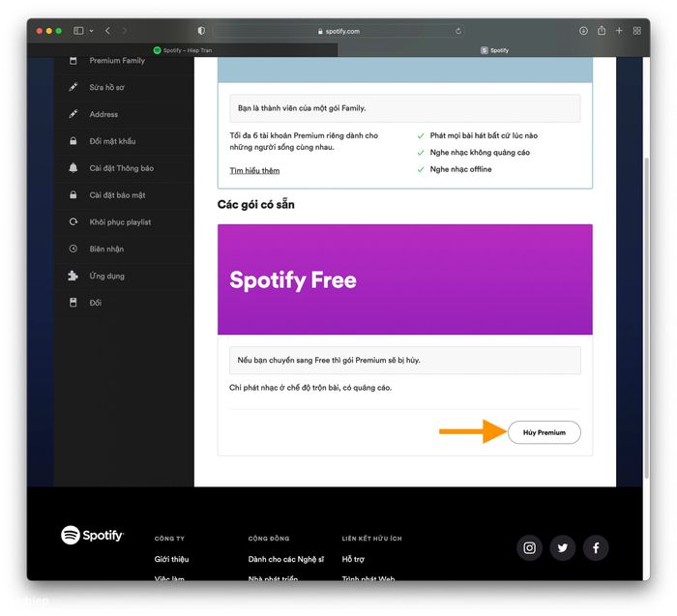Show Safari tab overview grid icon
The image size is (677, 616).
click(x=636, y=31)
